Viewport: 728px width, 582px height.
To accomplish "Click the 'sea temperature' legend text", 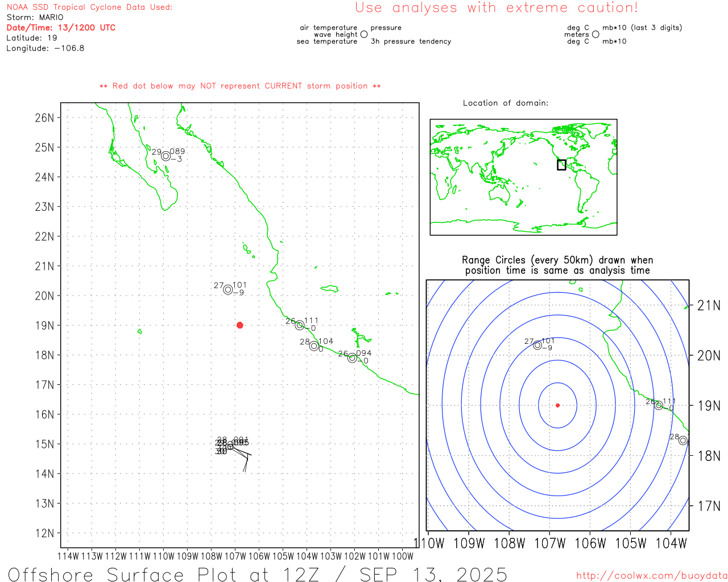I will [327, 41].
